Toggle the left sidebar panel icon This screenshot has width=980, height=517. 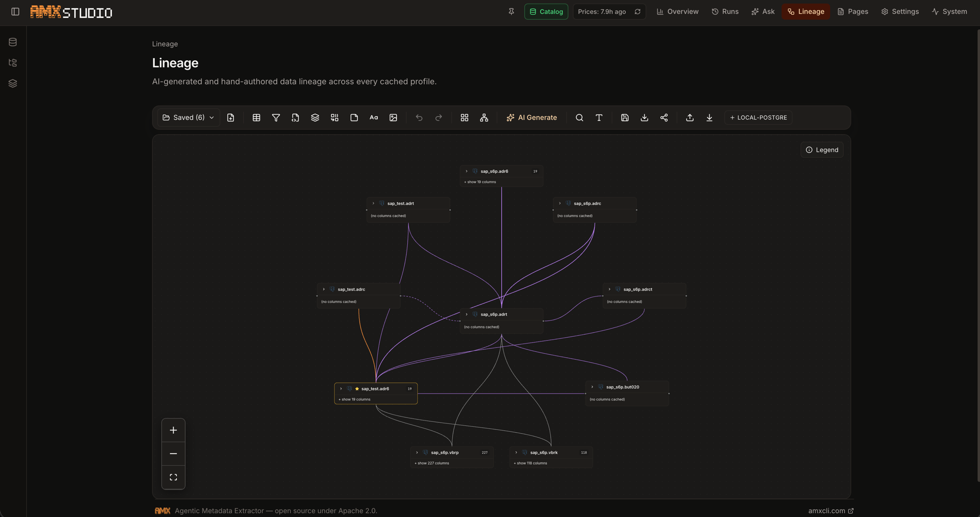[x=15, y=11]
